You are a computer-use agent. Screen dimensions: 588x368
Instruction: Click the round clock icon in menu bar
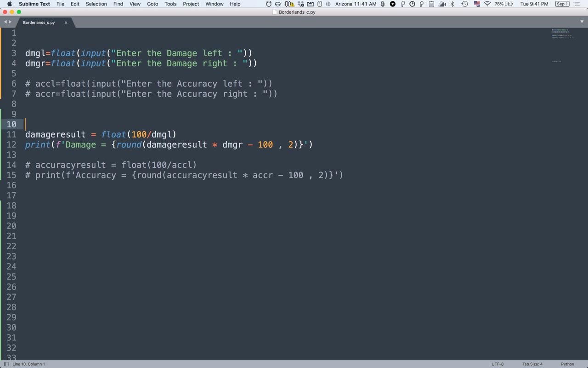[413, 4]
